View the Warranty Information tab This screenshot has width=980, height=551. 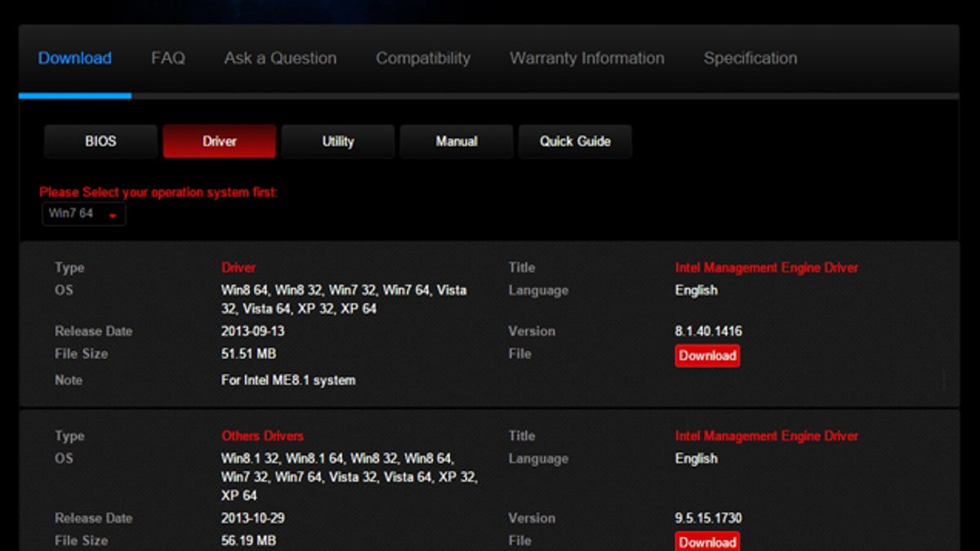(587, 58)
